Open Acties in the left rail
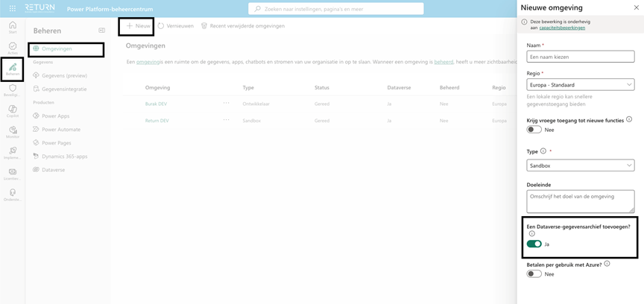The image size is (644, 304). click(12, 48)
